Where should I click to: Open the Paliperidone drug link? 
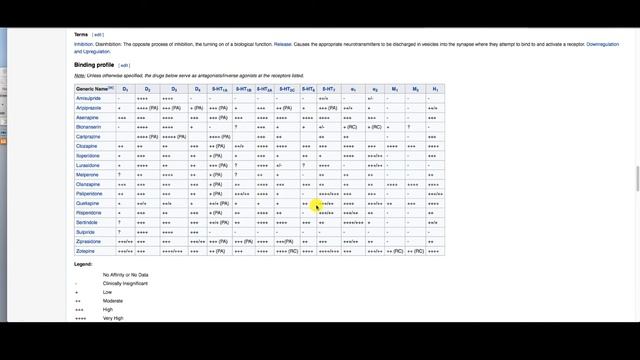[89, 194]
